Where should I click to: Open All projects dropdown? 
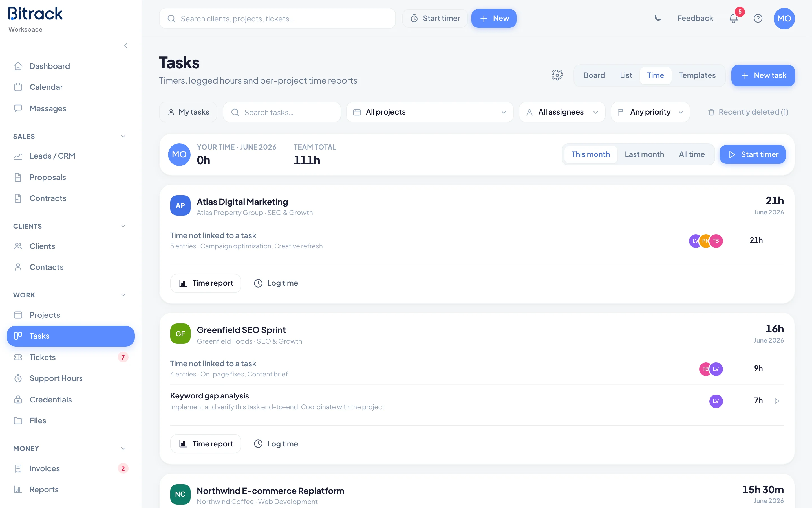[x=430, y=112]
